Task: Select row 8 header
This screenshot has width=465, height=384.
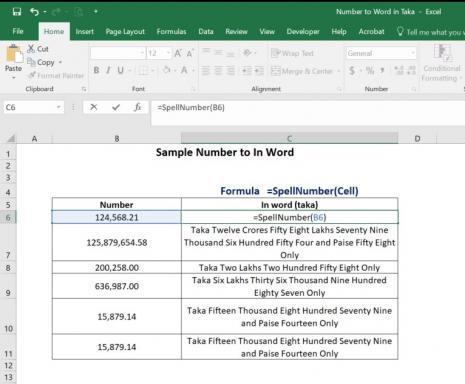Action: pyautogui.click(x=8, y=268)
